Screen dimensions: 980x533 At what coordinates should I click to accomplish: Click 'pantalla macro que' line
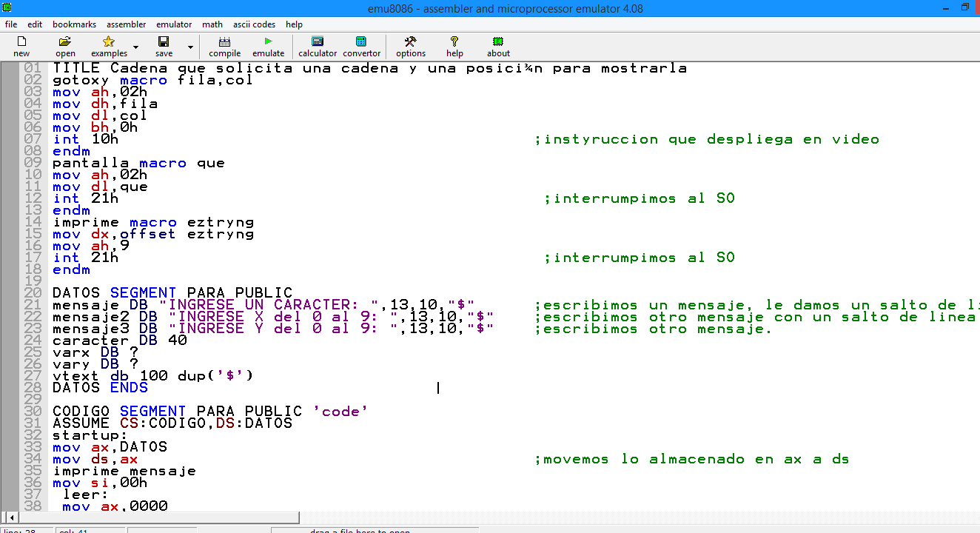(x=138, y=163)
